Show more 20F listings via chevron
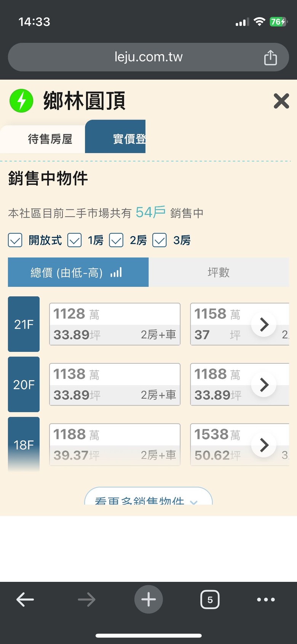The width and height of the screenshot is (297, 644). 264,385
